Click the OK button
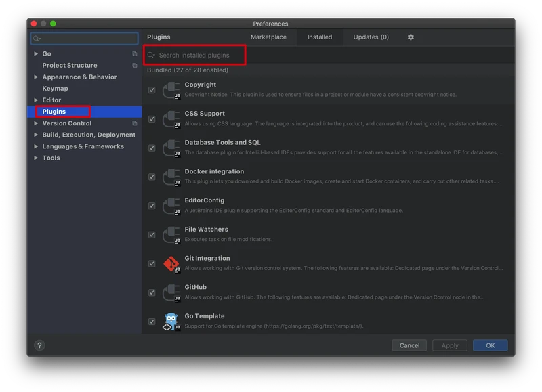This screenshot has height=392, width=542. point(490,345)
